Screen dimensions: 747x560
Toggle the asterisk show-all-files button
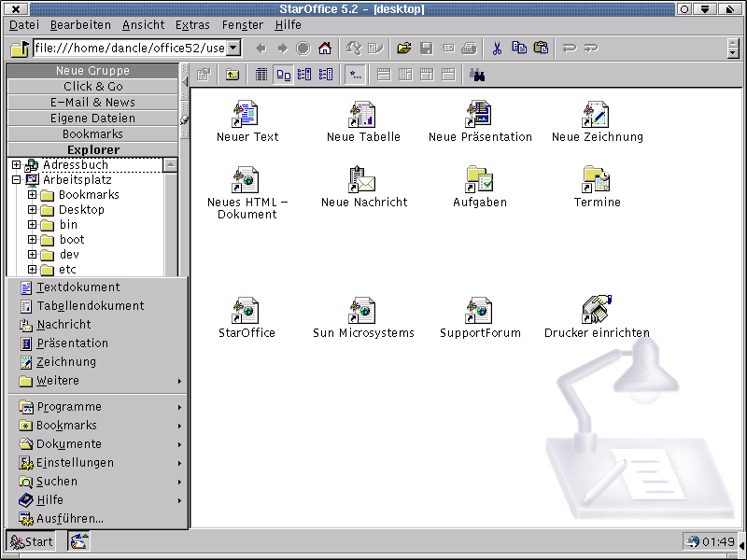tap(356, 75)
